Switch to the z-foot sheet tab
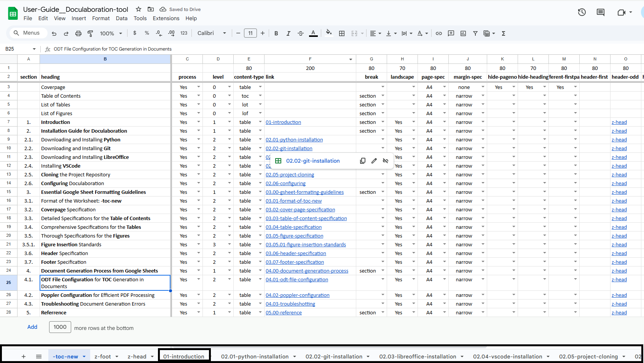This screenshot has width=644, height=363. 103,357
